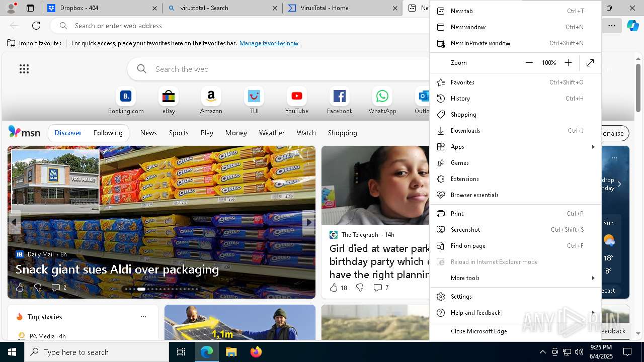Image resolution: width=644 pixels, height=362 pixels.
Task: Increase zoom with plus button
Action: [568, 63]
